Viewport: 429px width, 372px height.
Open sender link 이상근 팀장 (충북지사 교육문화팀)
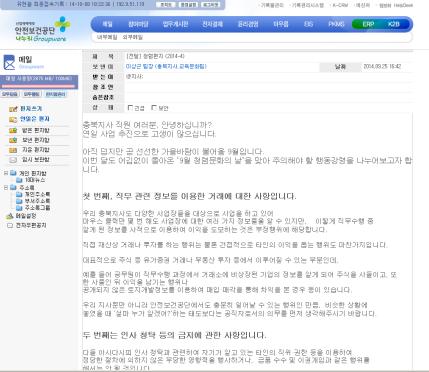166,66
